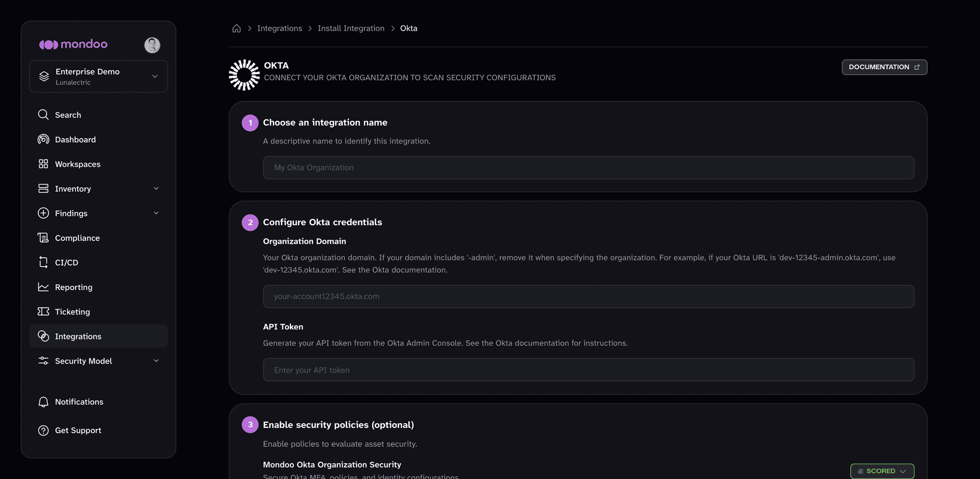The image size is (980, 479).
Task: Click the 'Mondoo Okta Organization Security' policy name
Action: click(332, 465)
